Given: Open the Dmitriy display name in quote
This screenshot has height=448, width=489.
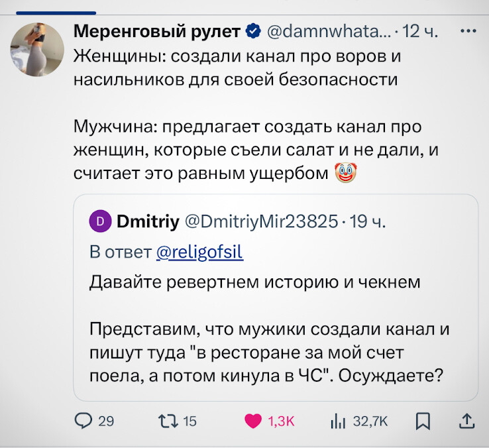Looking at the screenshot, I should click(147, 221).
